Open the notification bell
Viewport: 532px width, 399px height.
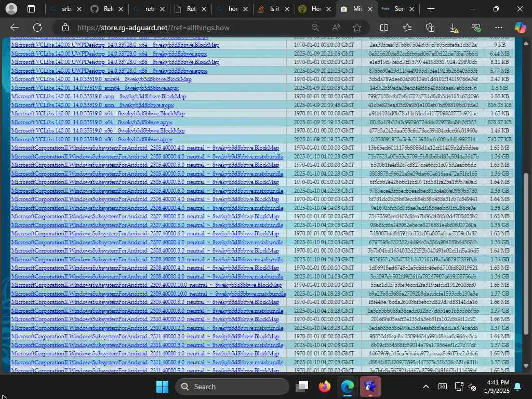[518, 387]
